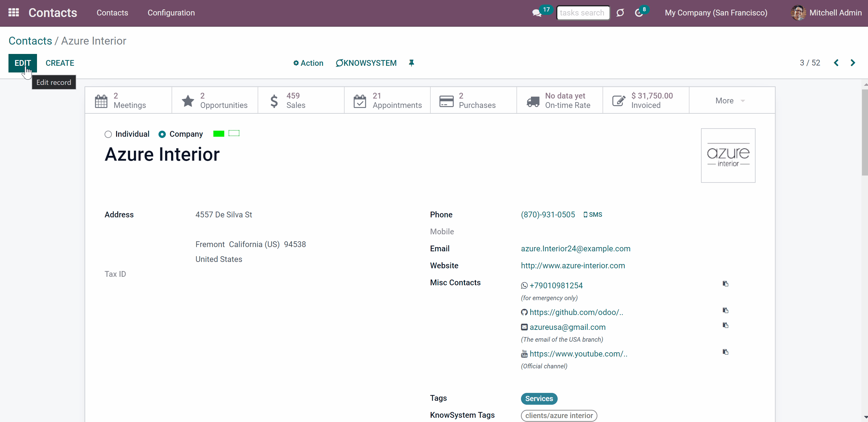Open the 2 Meetings stat tab
The height and width of the screenshot is (422, 868).
(x=129, y=101)
